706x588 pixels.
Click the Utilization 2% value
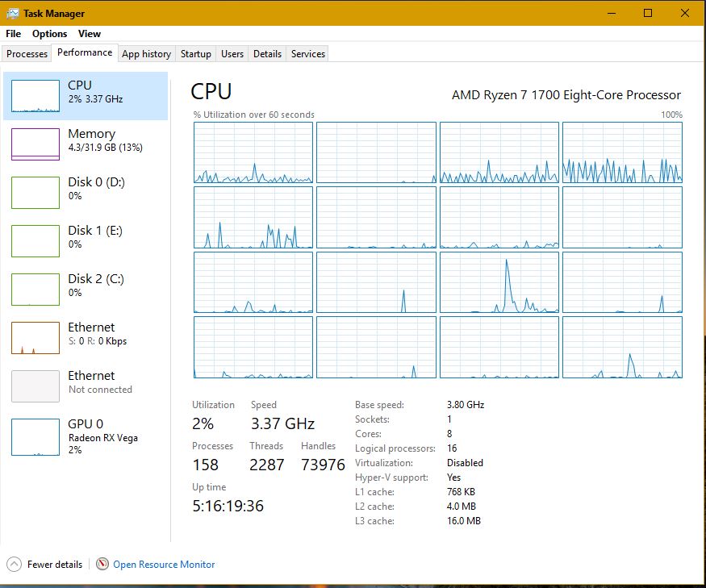[x=203, y=423]
